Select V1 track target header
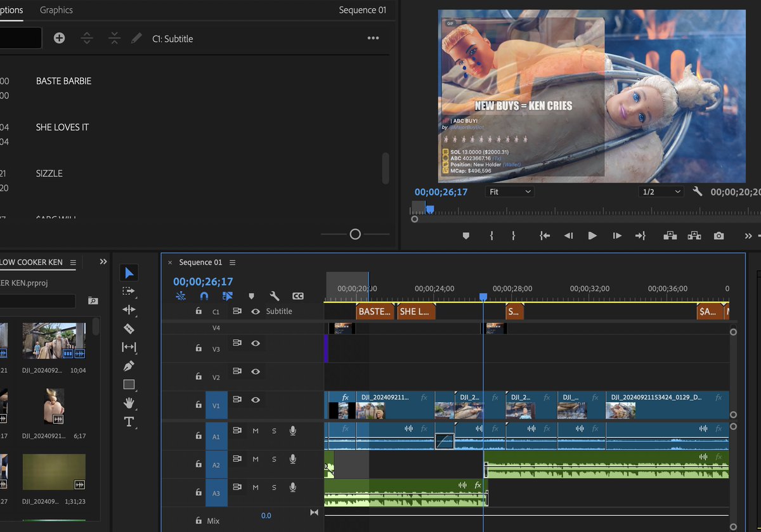 tap(216, 405)
